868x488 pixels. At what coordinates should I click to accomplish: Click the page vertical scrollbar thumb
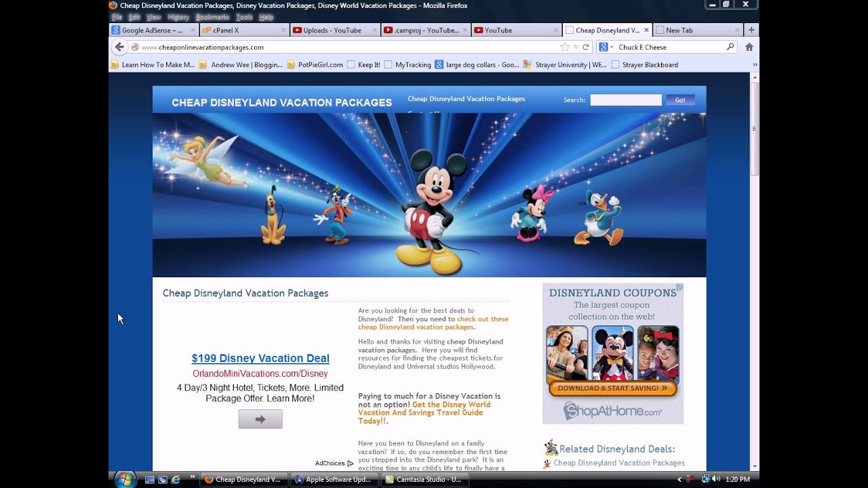click(755, 129)
